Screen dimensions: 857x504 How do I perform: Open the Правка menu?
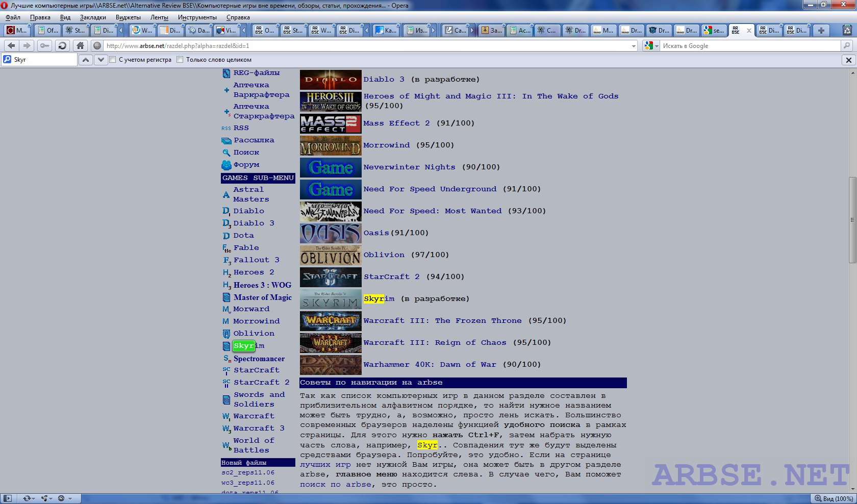40,17
